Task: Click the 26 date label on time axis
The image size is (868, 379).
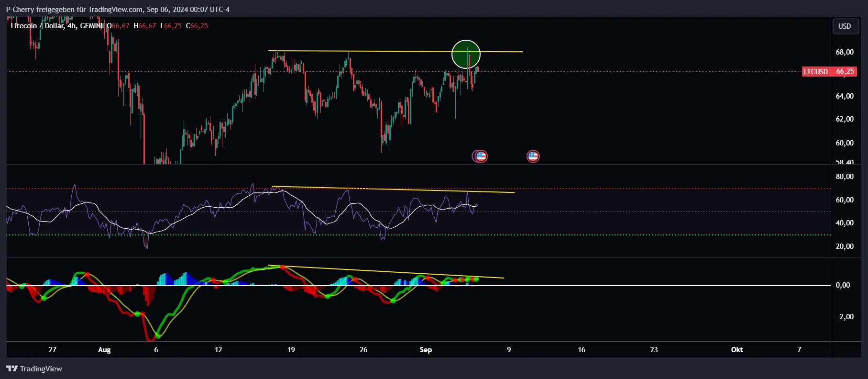Action: (x=363, y=350)
